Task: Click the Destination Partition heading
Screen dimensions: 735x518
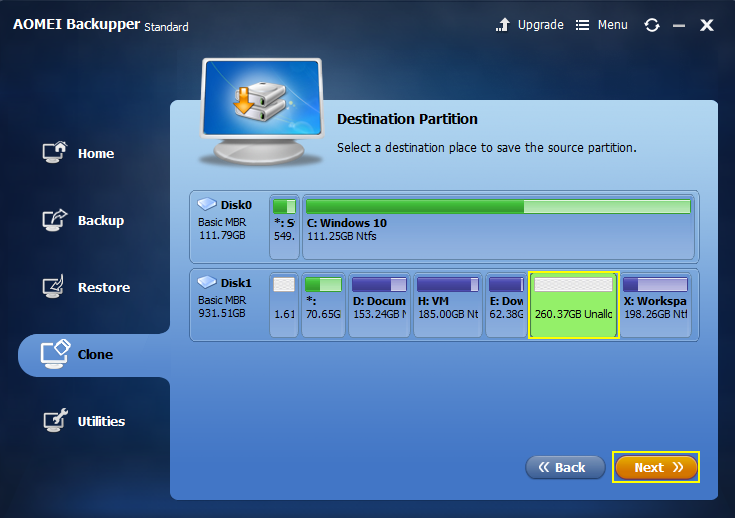Action: click(x=407, y=119)
